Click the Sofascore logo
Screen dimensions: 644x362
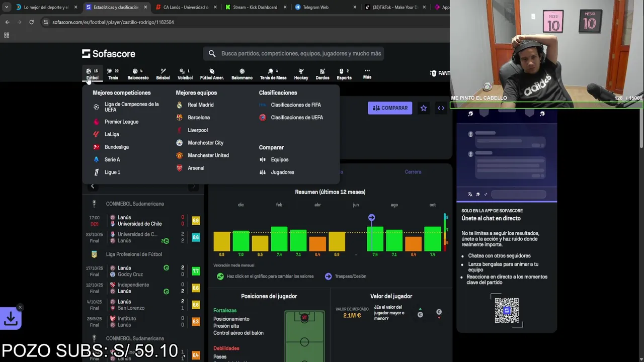[109, 53]
